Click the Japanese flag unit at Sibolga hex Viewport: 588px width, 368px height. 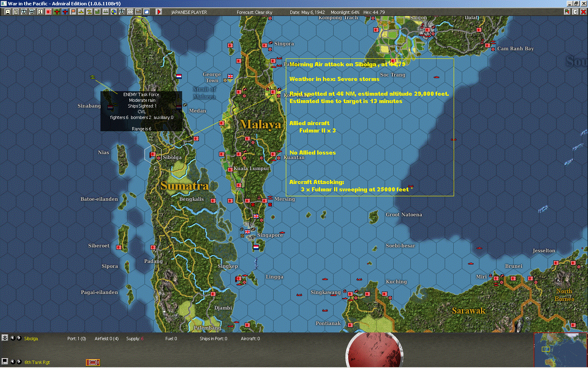click(x=153, y=155)
